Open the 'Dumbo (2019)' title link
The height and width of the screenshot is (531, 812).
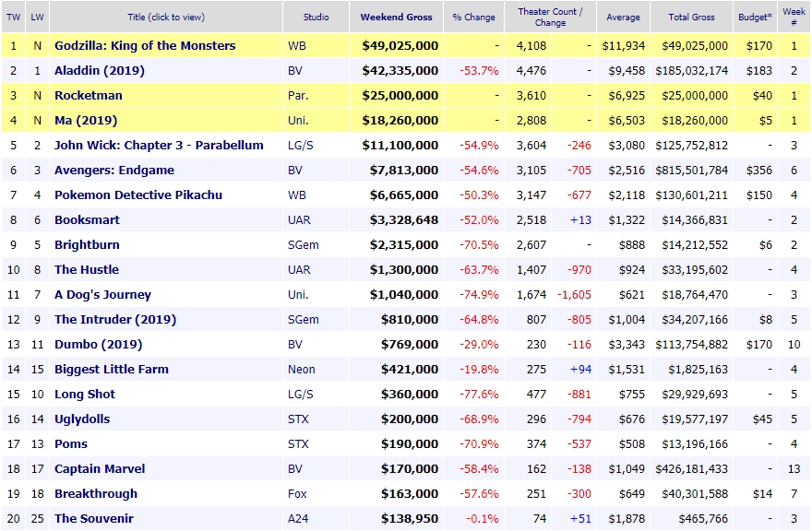click(99, 344)
